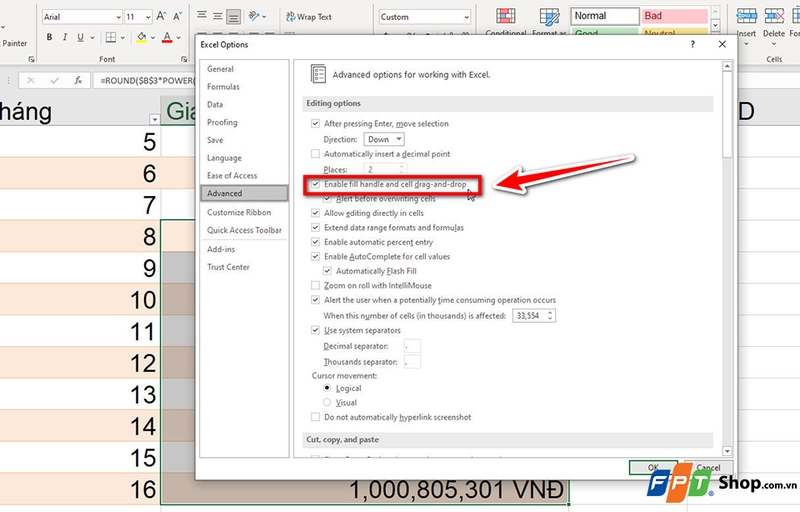The image size is (800, 512).
Task: Click the Insert Function fx icon
Action: tap(78, 80)
